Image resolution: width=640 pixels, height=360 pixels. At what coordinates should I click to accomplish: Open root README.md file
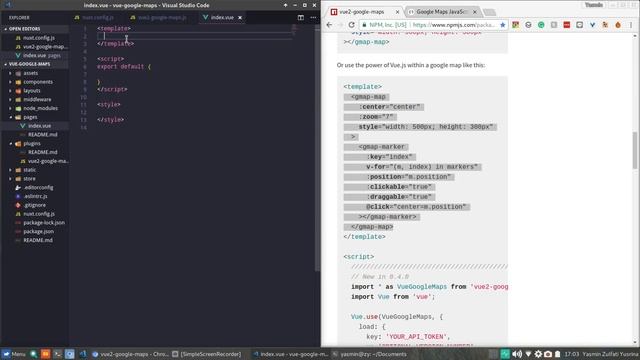tap(38, 240)
